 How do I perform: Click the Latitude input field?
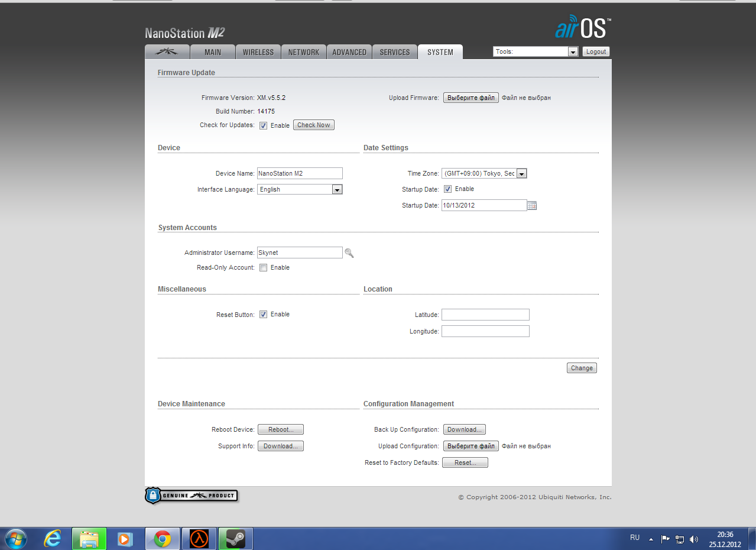[485, 315]
